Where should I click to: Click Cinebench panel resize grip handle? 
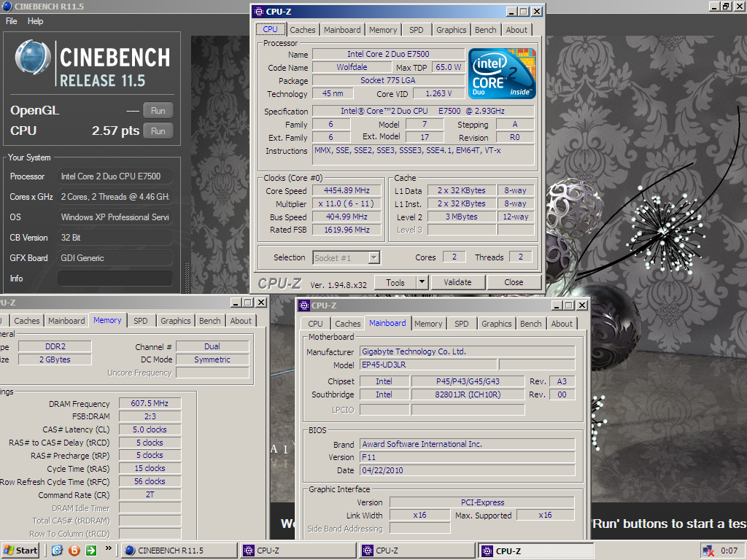click(187, 276)
